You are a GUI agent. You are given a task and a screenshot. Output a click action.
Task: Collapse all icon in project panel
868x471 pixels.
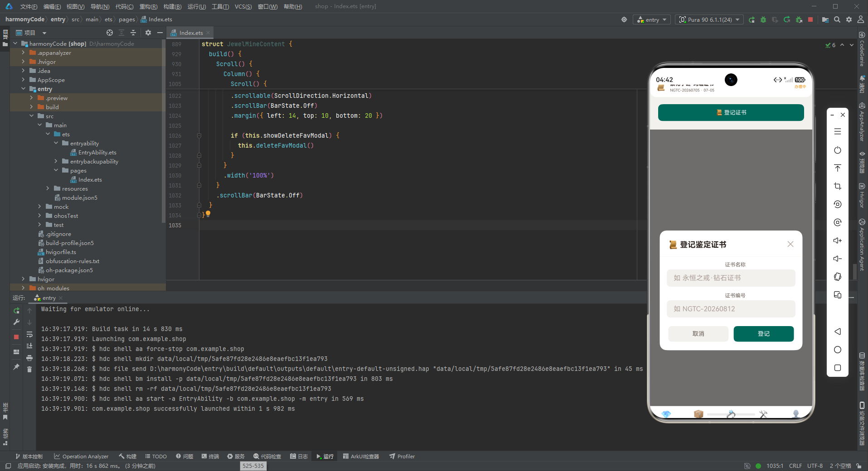pos(133,33)
